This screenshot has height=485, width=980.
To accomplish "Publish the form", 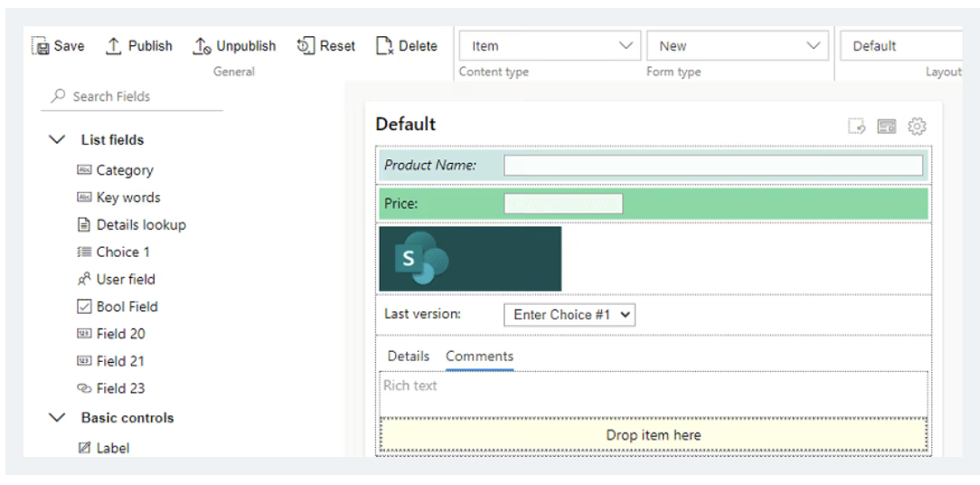I will [x=138, y=46].
